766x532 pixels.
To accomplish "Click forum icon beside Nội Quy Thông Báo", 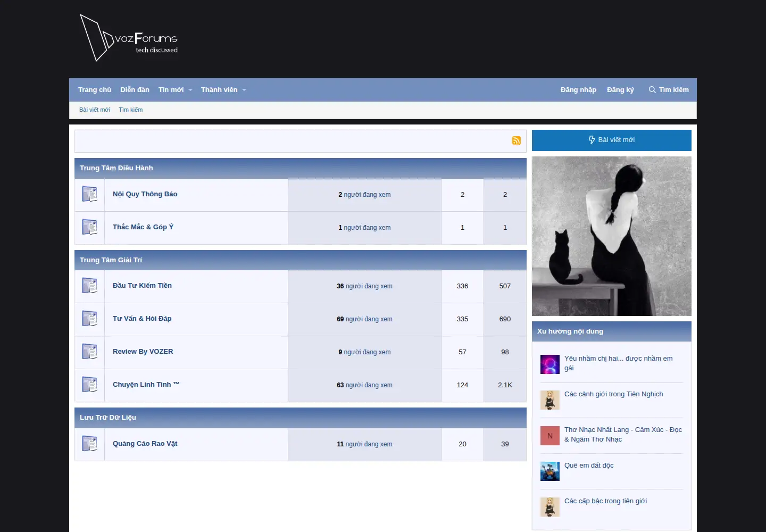I will tap(89, 194).
